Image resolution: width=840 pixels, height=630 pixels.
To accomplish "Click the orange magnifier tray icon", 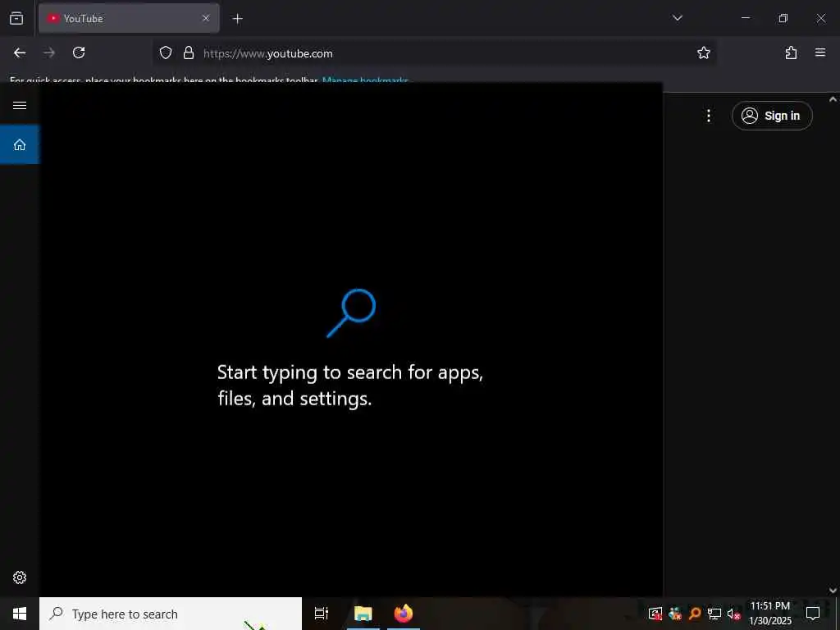I will click(x=695, y=614).
